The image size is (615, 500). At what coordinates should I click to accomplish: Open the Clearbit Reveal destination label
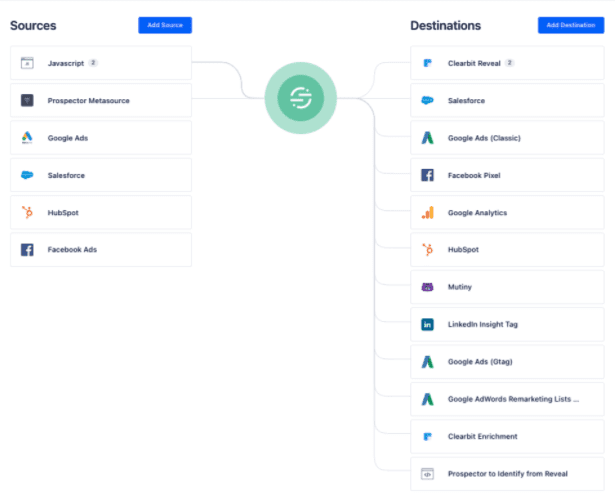[x=474, y=63]
